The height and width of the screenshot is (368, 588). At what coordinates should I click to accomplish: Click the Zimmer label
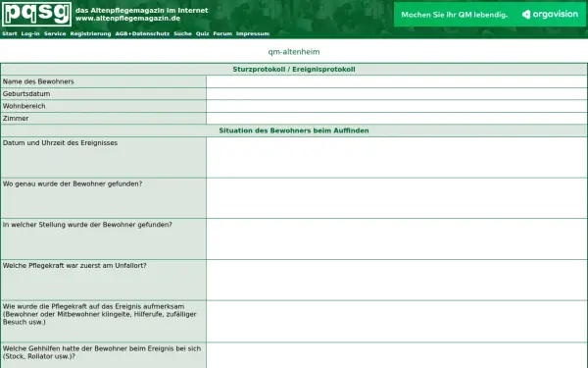click(16, 119)
